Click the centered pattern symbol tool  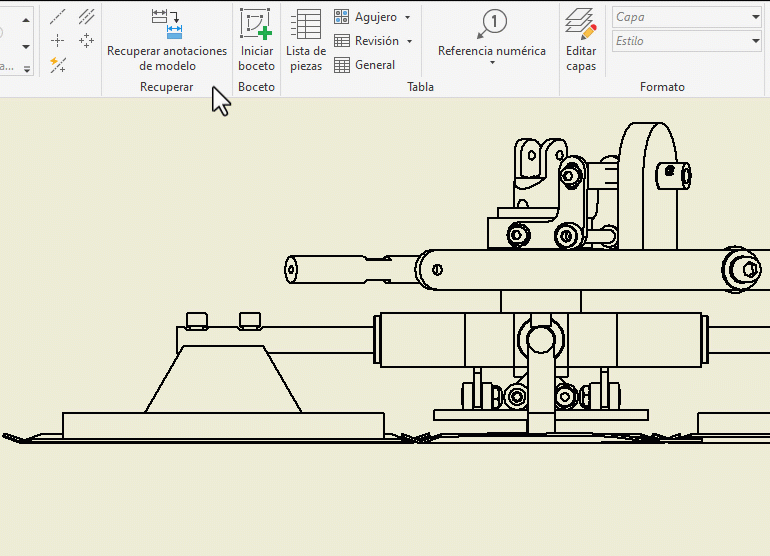tap(87, 40)
